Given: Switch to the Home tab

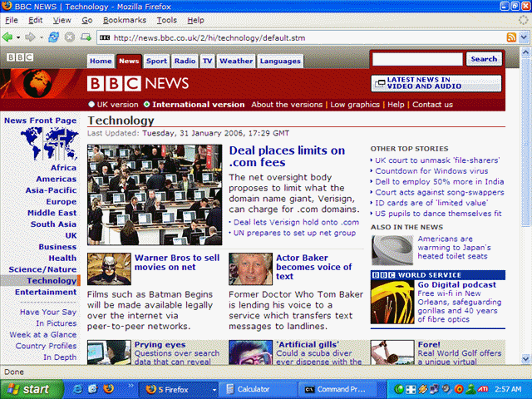Looking at the screenshot, I should tap(101, 61).
